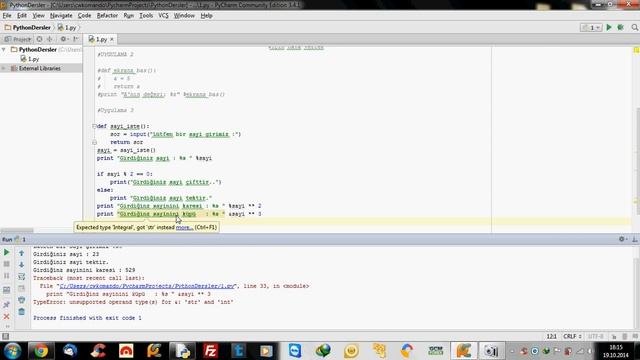Rerun process from Run panel green arrow
Viewport: 640px width, 360px height.
click(7, 253)
